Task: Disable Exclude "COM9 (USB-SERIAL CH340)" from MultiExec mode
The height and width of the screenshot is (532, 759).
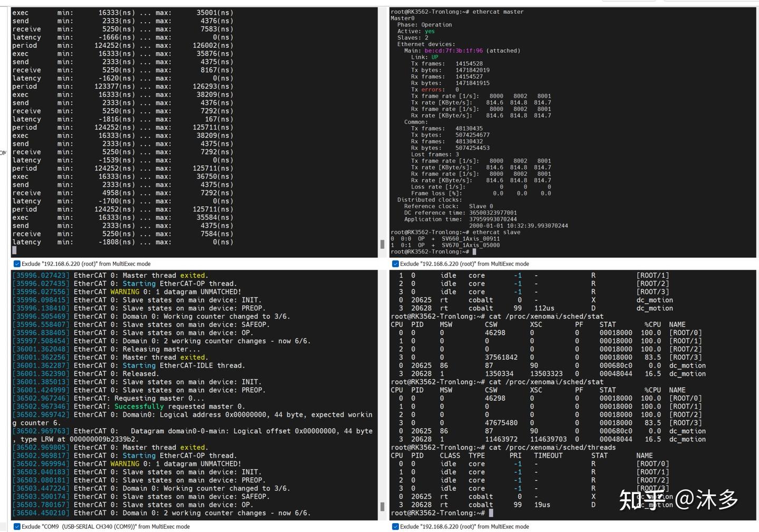Action: (16, 526)
